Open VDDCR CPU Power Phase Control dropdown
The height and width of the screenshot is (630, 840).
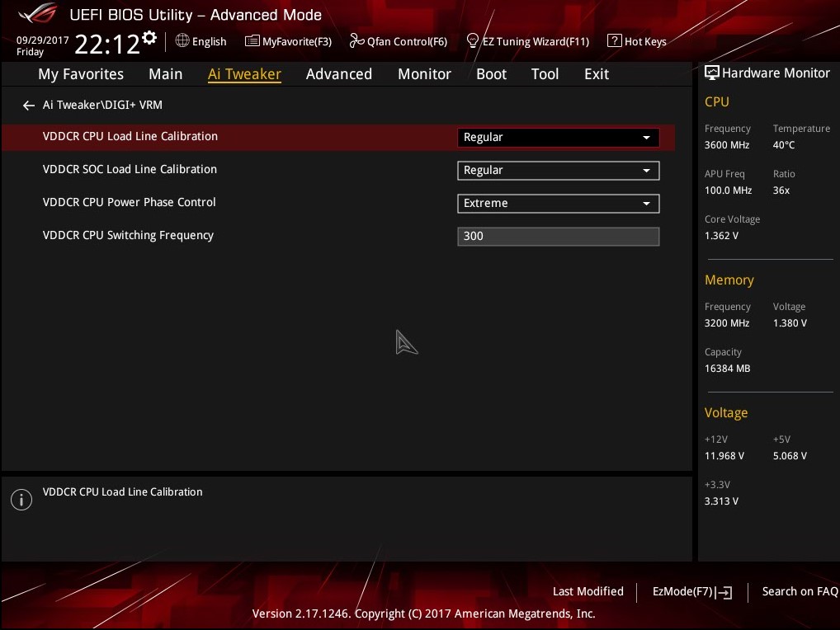[x=558, y=204]
